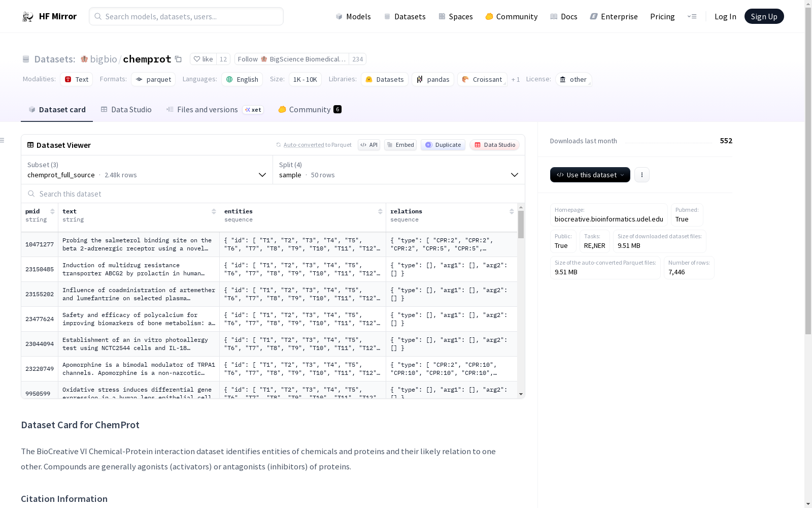The height and width of the screenshot is (508, 812).
Task: Open the three-dot more options menu
Action: coord(642,175)
